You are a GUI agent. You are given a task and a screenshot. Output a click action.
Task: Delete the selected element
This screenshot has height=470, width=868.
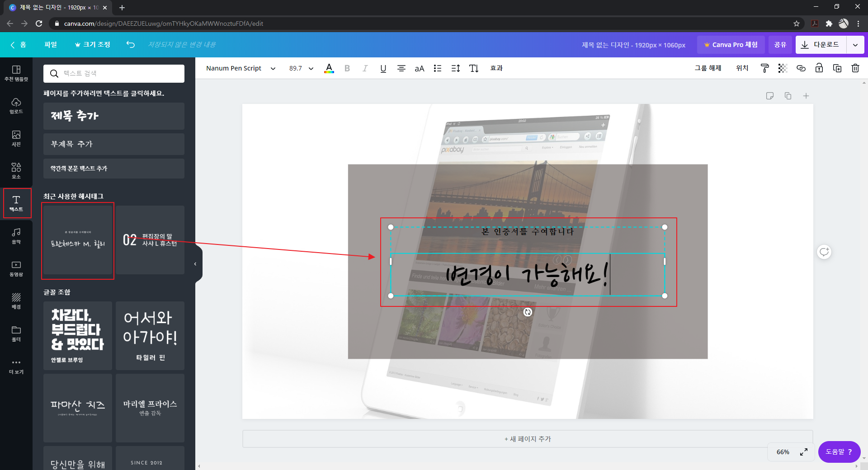tap(855, 68)
